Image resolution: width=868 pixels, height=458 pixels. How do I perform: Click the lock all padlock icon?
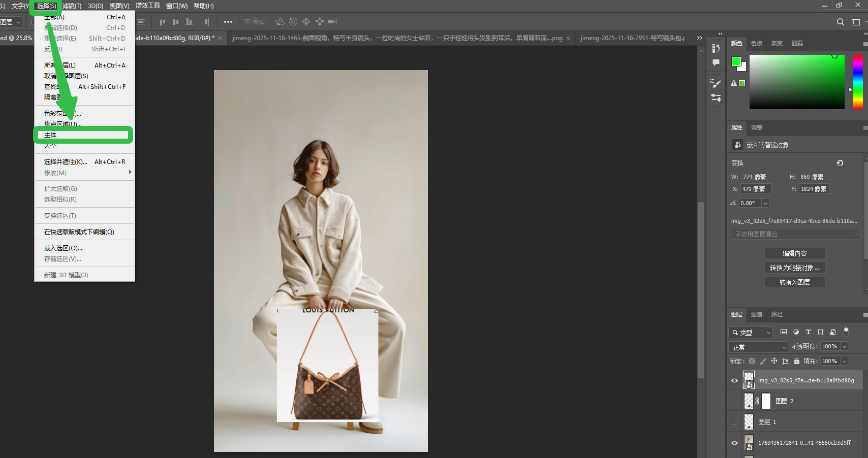point(797,361)
